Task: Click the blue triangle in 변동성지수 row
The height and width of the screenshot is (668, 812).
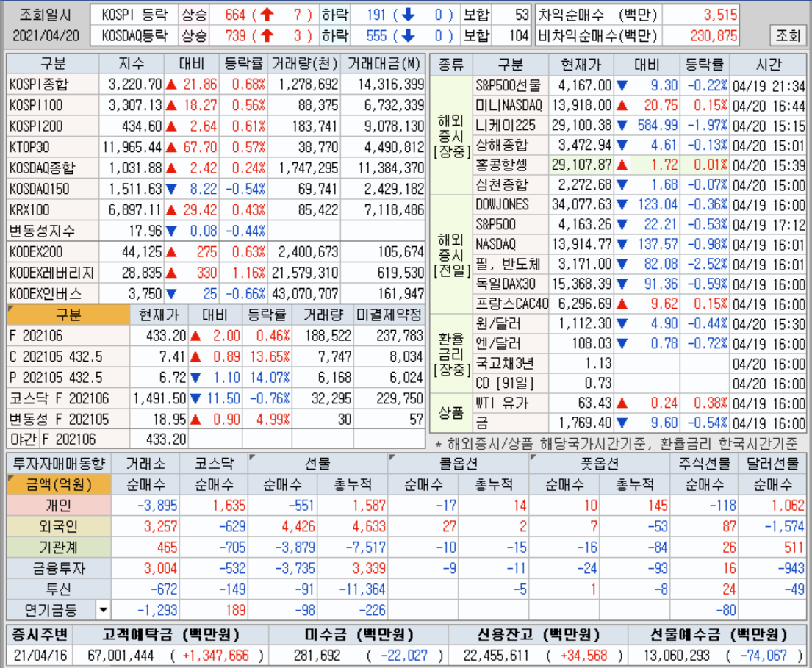Action: (171, 231)
